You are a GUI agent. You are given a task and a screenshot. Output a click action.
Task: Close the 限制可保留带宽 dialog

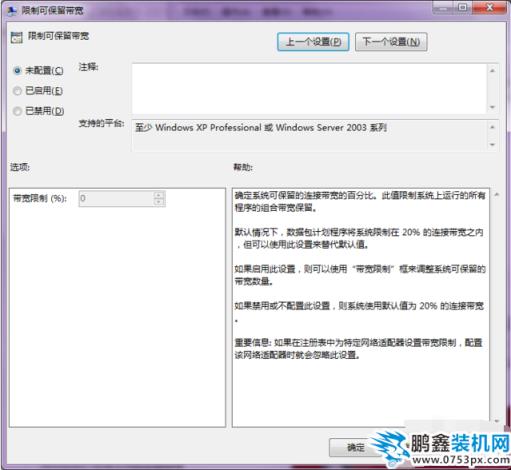tap(489, 7)
